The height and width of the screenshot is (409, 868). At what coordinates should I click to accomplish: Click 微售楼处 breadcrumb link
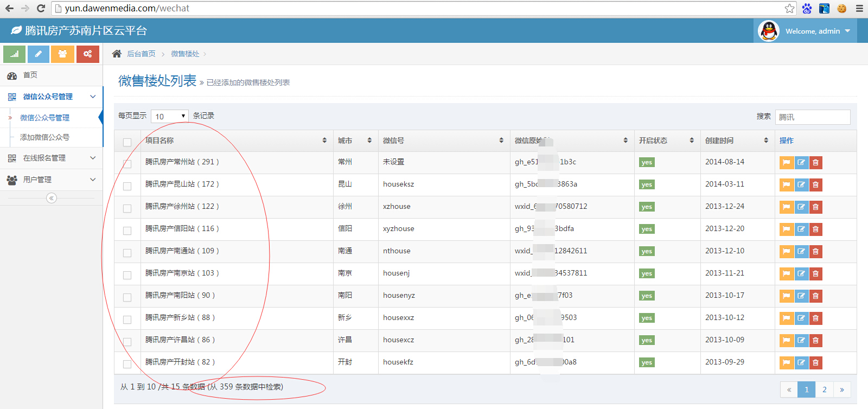pyautogui.click(x=185, y=54)
